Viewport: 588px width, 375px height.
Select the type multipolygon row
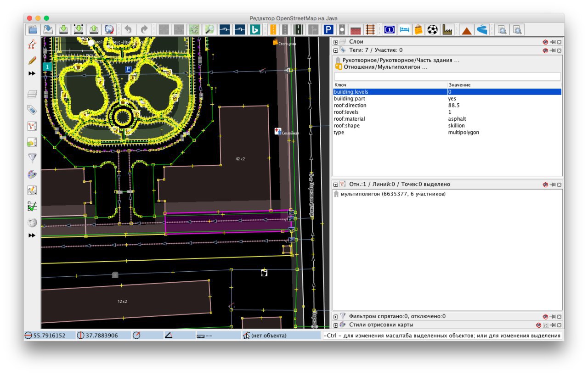pos(447,132)
